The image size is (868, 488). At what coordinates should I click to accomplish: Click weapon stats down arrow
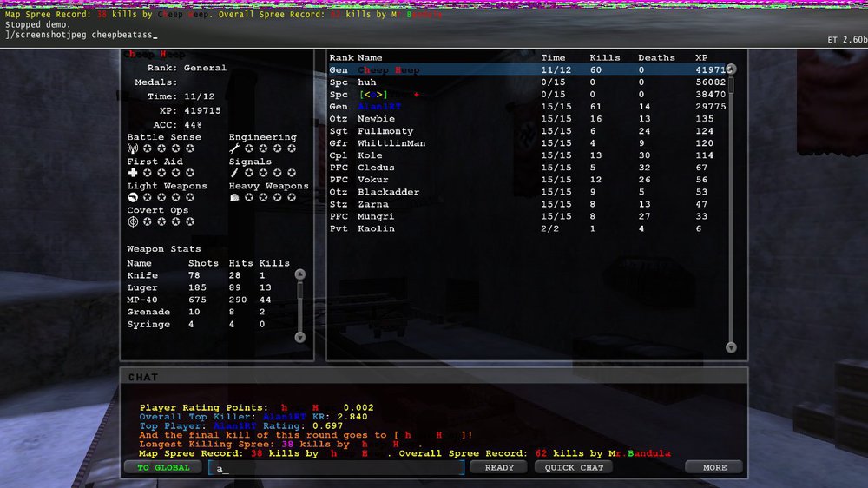[300, 337]
